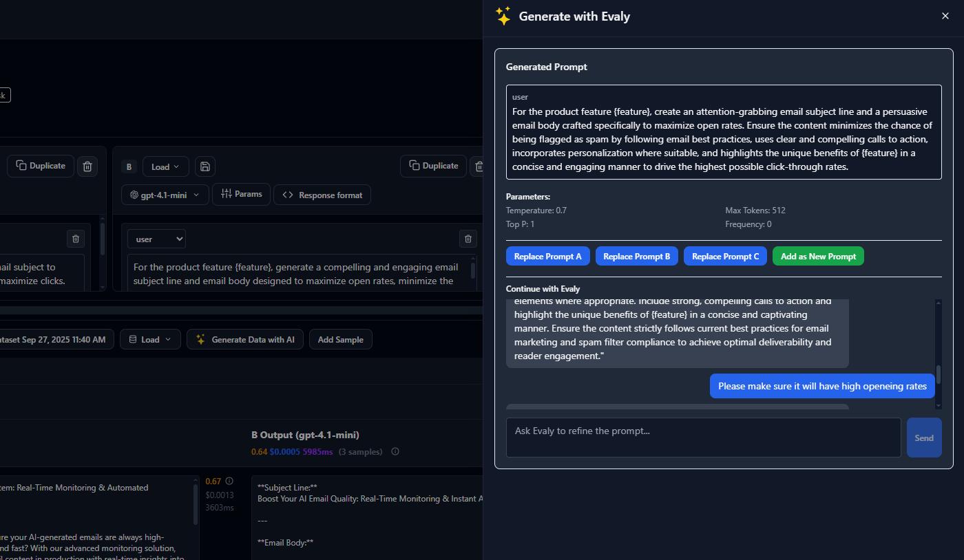This screenshot has height=560, width=964.
Task: Click the Evaly chat scrollbar thumb
Action: point(938,374)
